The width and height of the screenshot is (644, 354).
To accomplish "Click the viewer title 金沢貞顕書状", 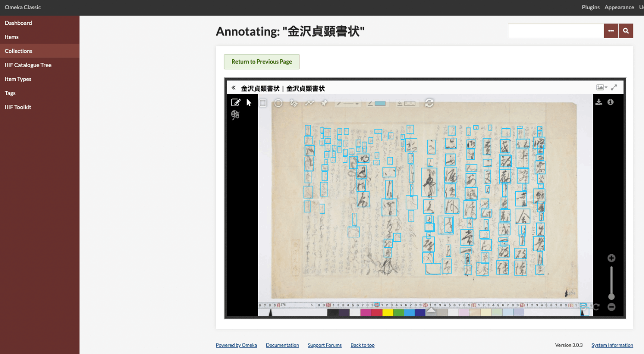I will (x=283, y=88).
